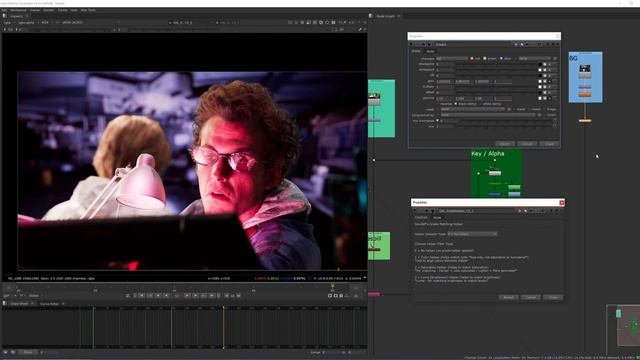Click the Grade node name field

(x=472, y=44)
